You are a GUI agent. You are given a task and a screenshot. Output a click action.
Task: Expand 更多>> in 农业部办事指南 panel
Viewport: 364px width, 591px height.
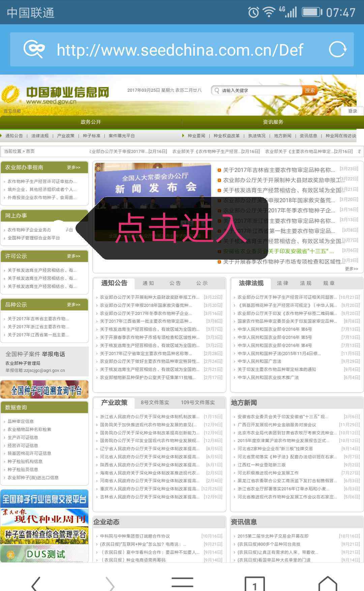73,168
